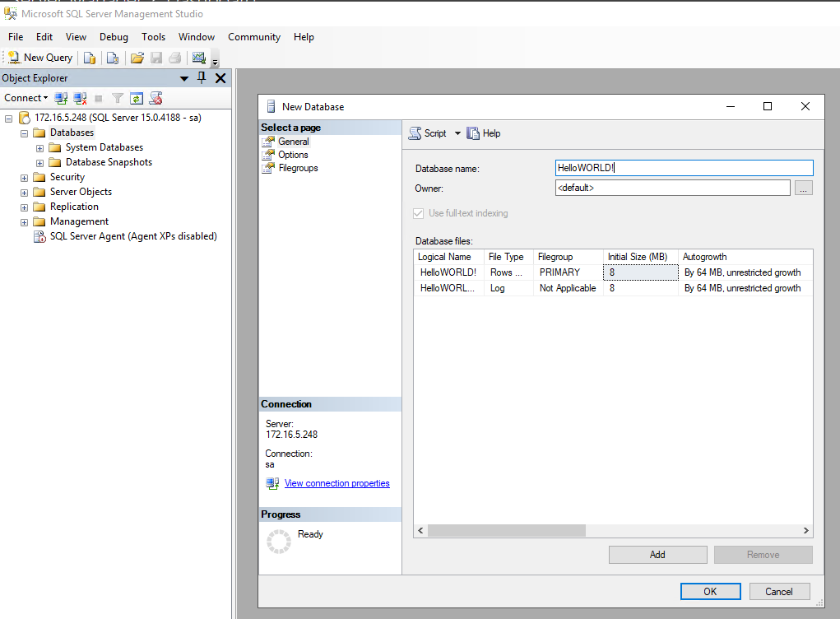Click the script-with-red-x icon in Object Explorer
The image size is (840, 619).
155,98
